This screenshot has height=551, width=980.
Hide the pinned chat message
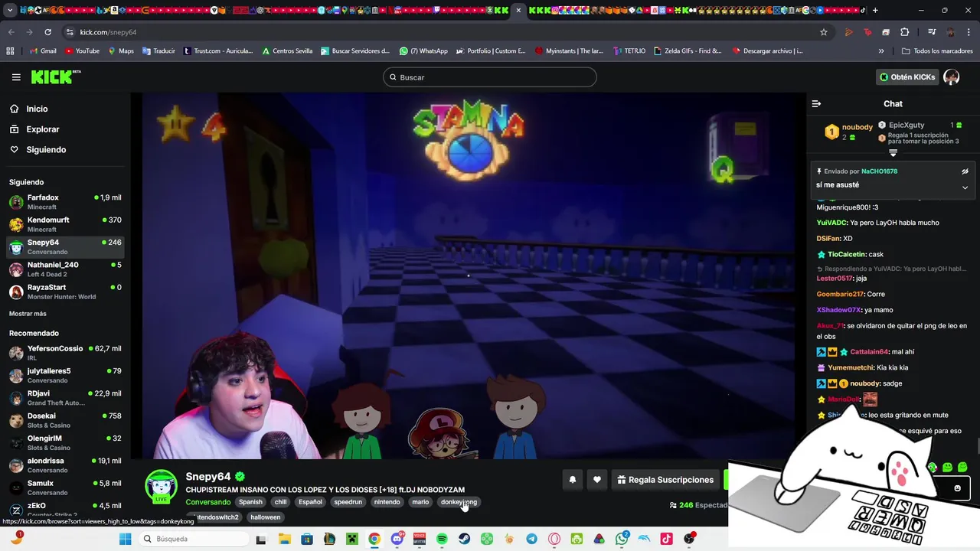965,171
